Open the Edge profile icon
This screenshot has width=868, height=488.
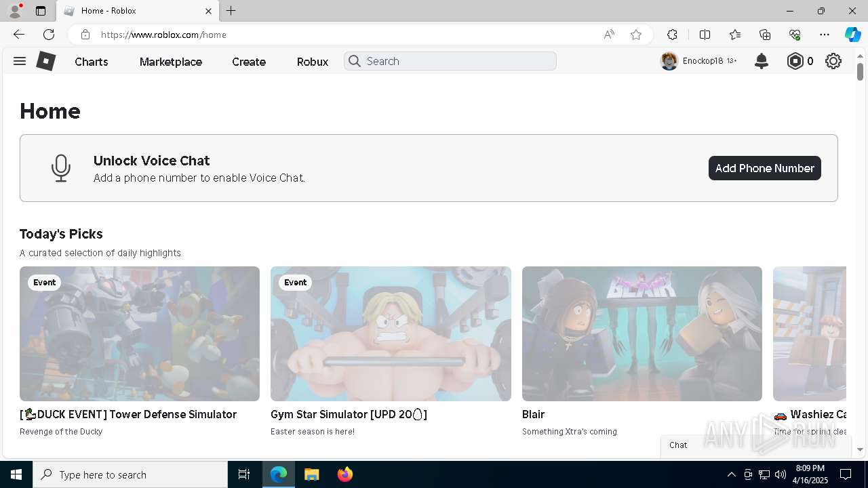coord(14,11)
